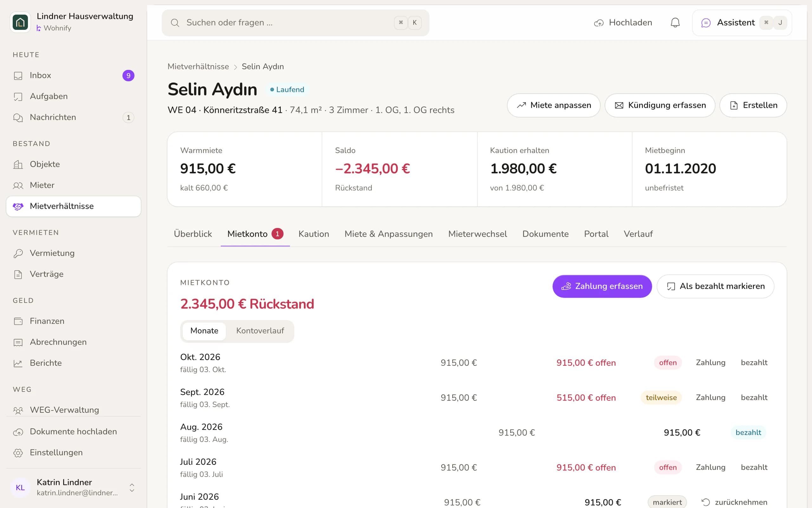This screenshot has height=508, width=812.
Task: Open the Miete & Anpassungen tab
Action: click(x=389, y=234)
